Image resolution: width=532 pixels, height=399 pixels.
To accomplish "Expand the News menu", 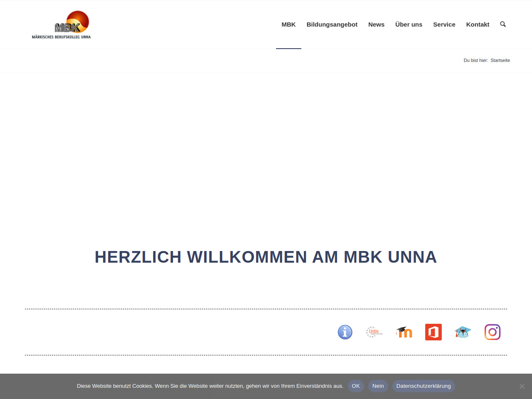I will pyautogui.click(x=376, y=25).
